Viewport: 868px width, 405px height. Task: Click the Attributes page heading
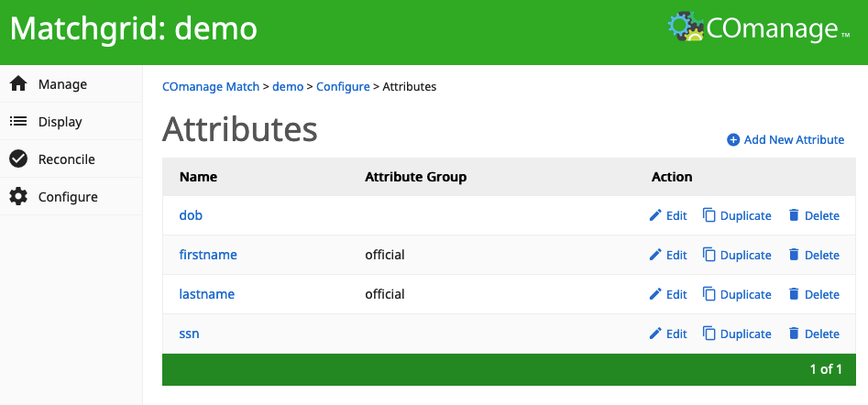[240, 129]
